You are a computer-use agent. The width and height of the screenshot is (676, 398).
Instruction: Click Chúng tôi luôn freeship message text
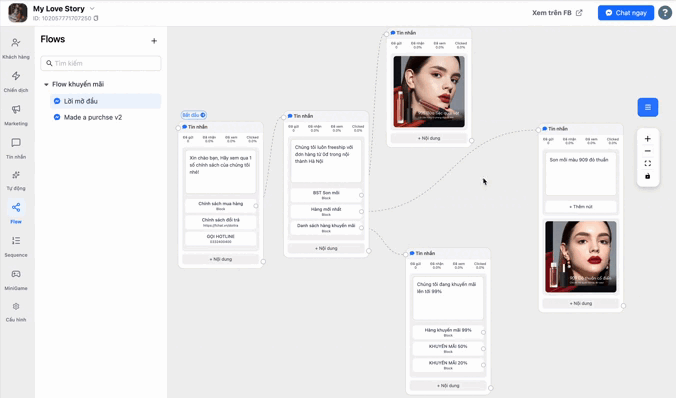pos(324,154)
